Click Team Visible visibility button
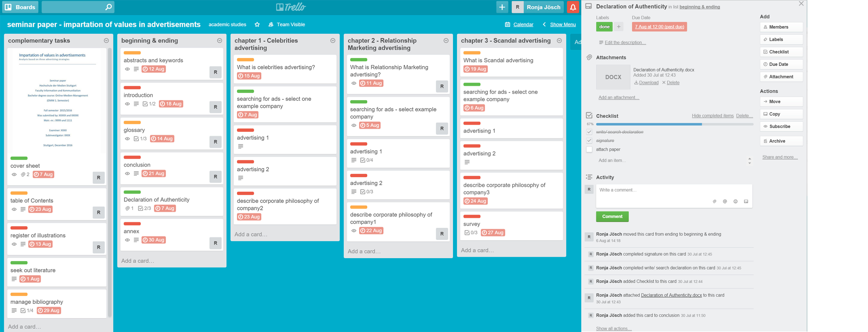Image resolution: width=868 pixels, height=332 pixels. [x=287, y=24]
